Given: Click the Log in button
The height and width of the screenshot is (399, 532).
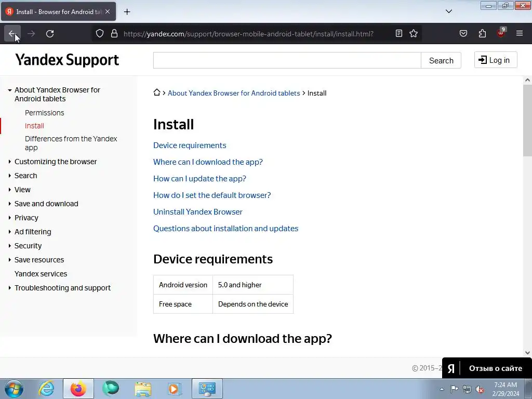Looking at the screenshot, I should point(496,60).
